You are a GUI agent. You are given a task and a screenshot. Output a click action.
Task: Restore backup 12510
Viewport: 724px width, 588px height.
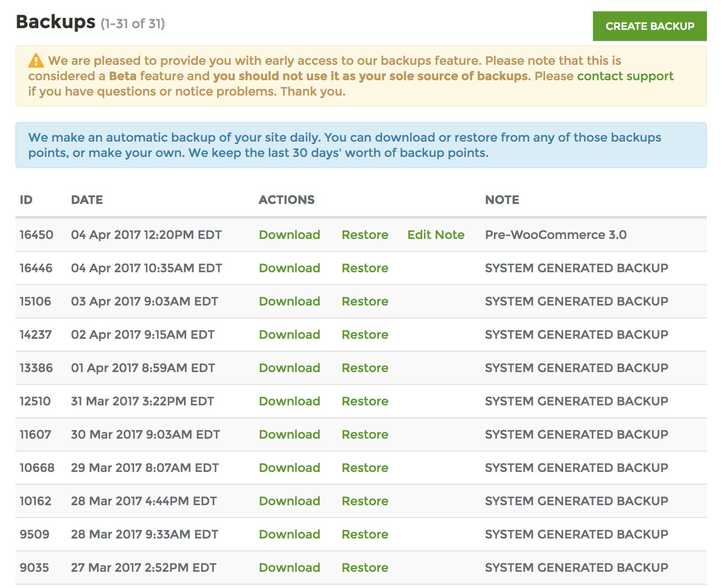pos(365,401)
